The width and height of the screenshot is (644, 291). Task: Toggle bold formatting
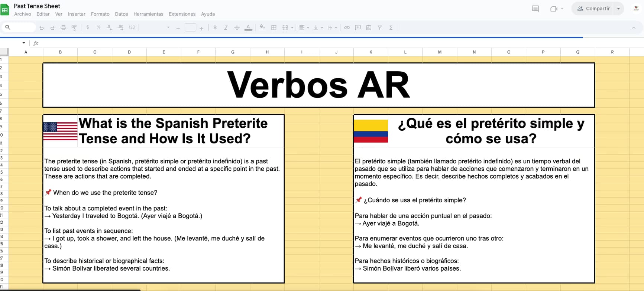pyautogui.click(x=215, y=27)
